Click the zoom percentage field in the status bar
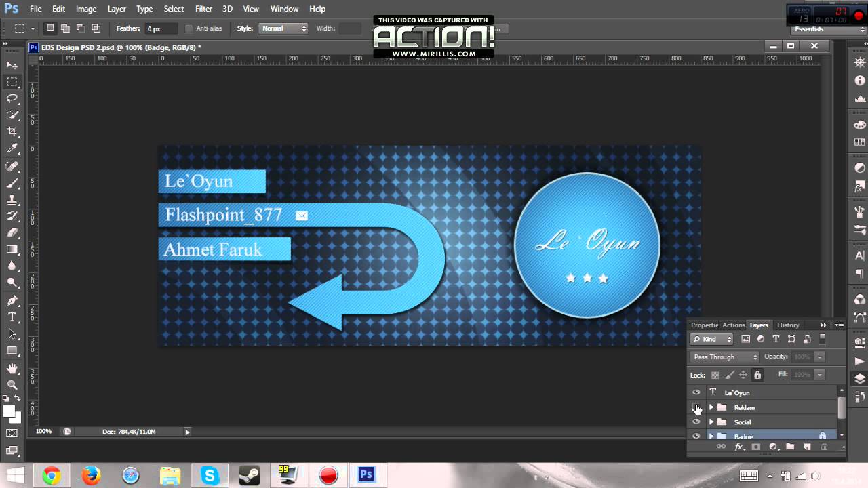 [x=43, y=432]
